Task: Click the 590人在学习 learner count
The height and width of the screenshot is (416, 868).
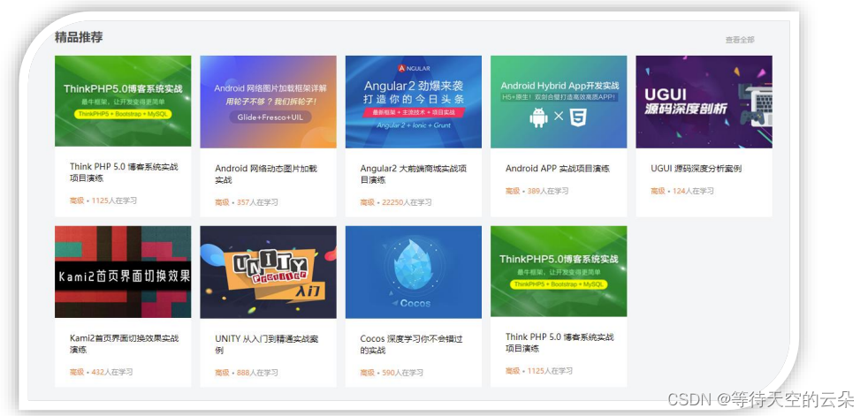Action: pyautogui.click(x=402, y=373)
